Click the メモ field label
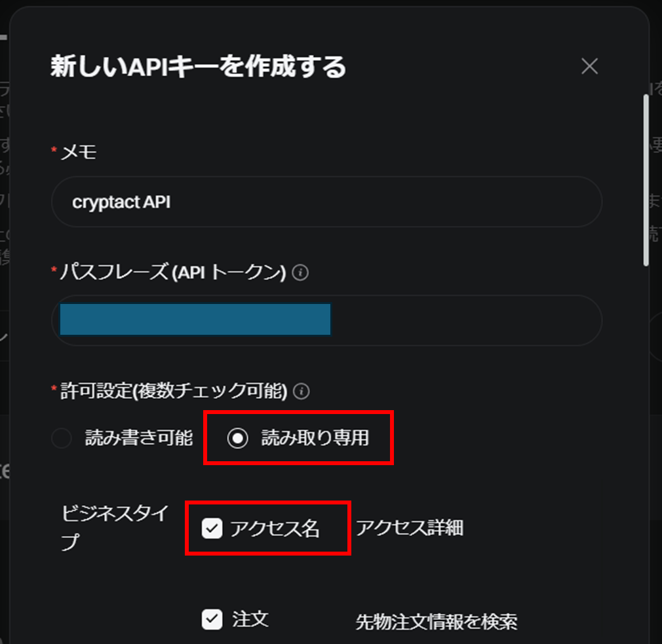Image resolution: width=662 pixels, height=644 pixels. point(79,152)
